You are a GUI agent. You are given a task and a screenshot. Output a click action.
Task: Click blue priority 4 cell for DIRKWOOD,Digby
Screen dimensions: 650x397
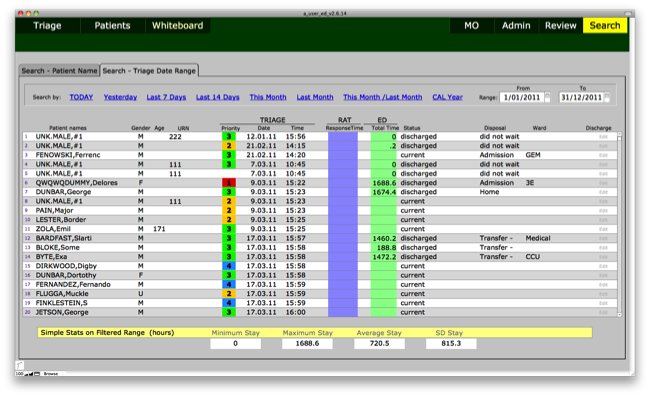point(229,266)
